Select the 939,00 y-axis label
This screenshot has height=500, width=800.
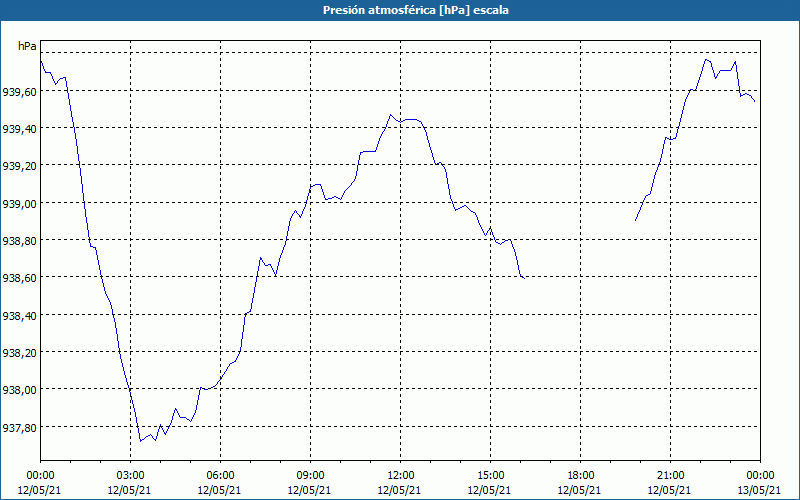click(x=19, y=203)
